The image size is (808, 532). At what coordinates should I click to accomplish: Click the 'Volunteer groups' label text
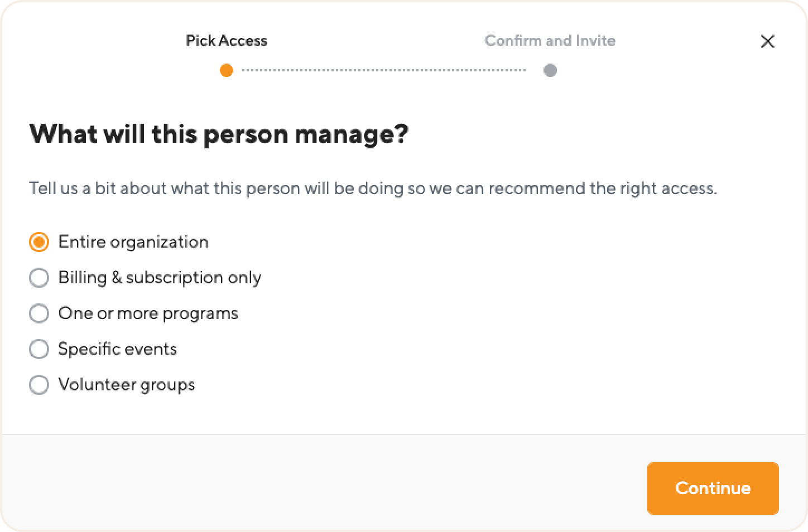tap(127, 385)
